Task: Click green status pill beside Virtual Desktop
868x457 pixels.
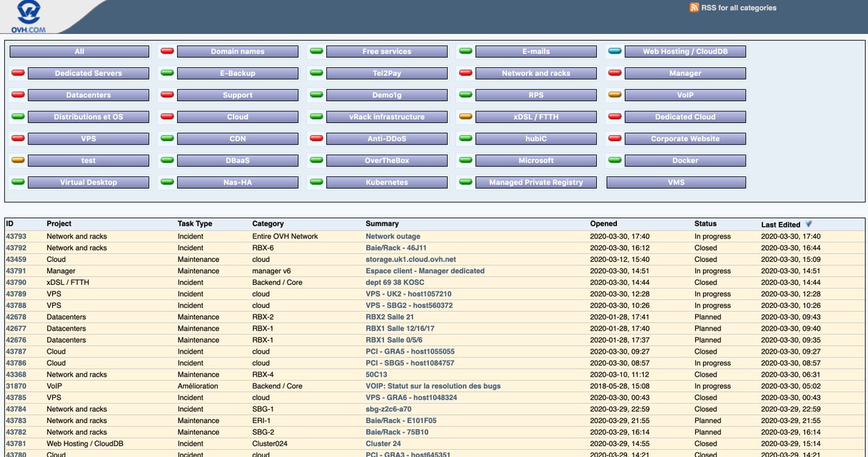Action: (x=18, y=182)
